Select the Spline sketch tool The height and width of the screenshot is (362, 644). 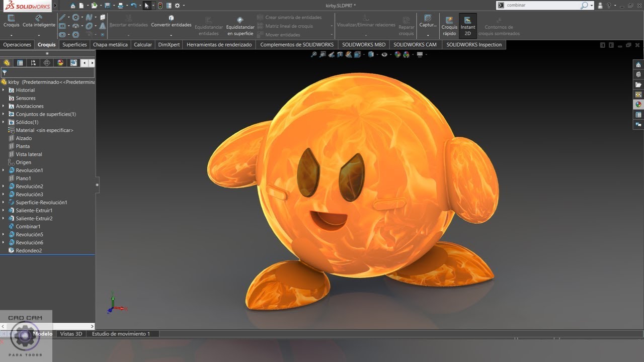(89, 17)
